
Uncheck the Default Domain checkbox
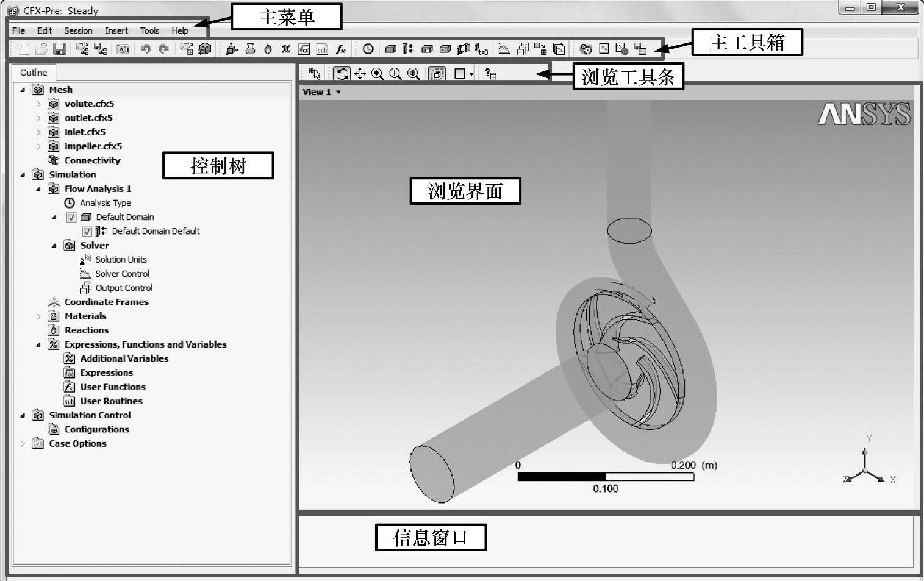click(71, 217)
